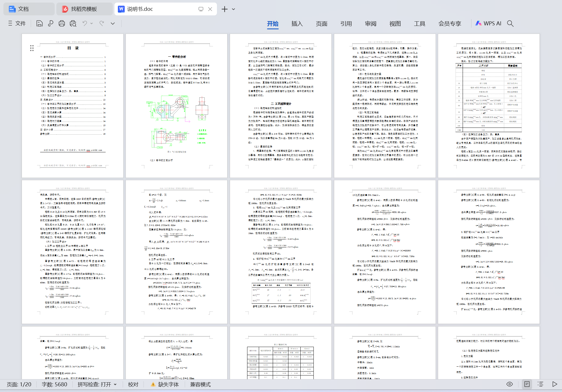This screenshot has width=562, height=392.
Task: Select the 开始 ribbon tab
Action: 273,24
